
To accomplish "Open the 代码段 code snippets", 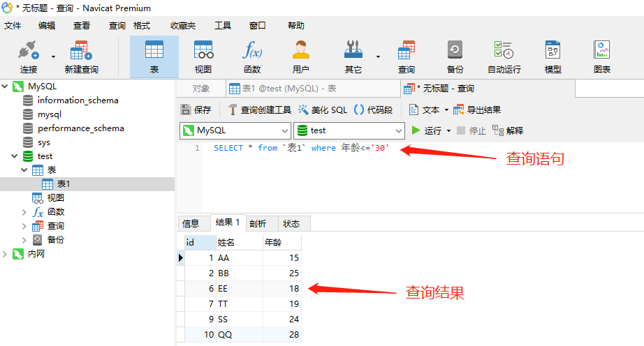I will click(374, 110).
